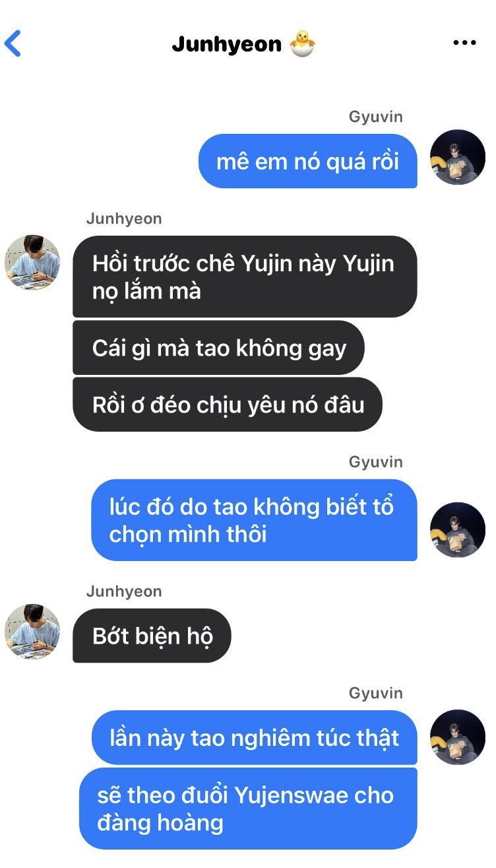The width and height of the screenshot is (496, 868).
Task: Tap Junhyeon's avatar beside 'Hồi trước chê Yujin' message
Action: 32,261
